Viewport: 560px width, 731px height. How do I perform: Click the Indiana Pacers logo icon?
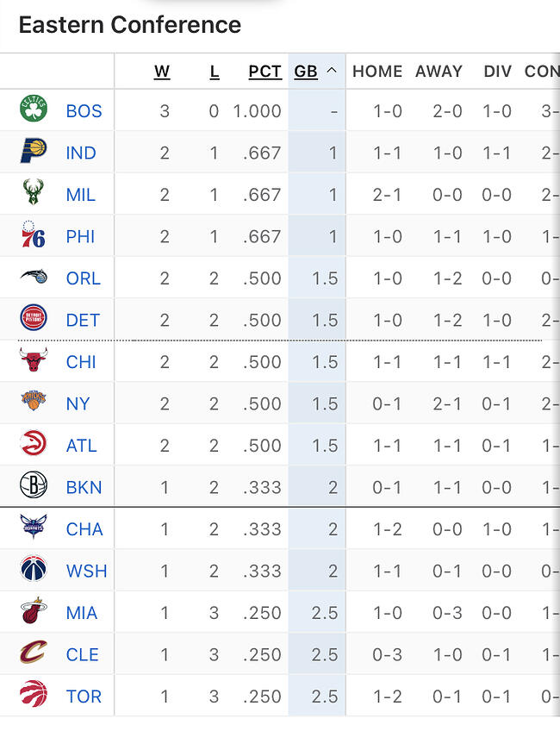34,152
